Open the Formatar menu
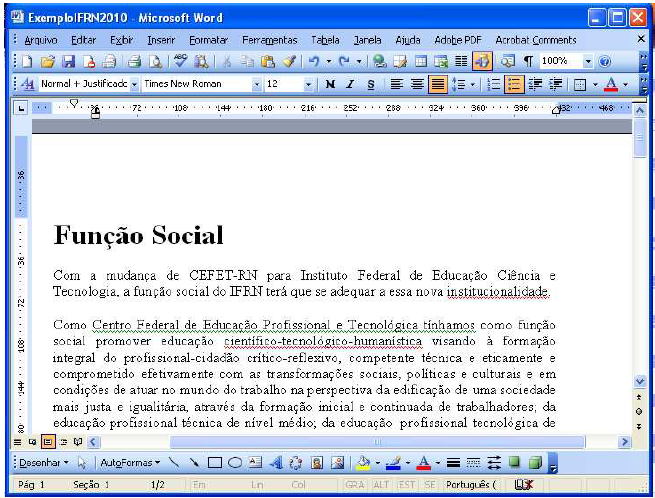 [208, 40]
